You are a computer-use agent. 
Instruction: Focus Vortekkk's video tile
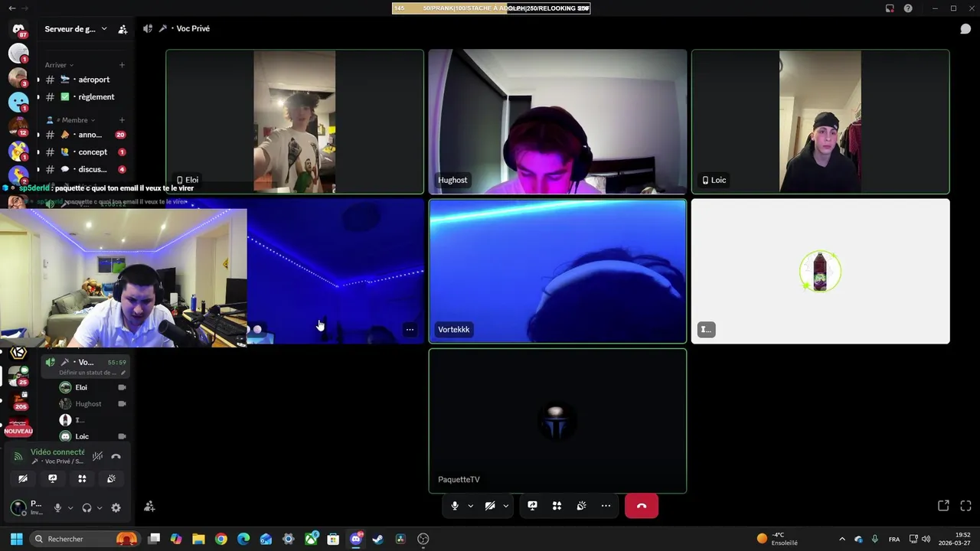(557, 271)
